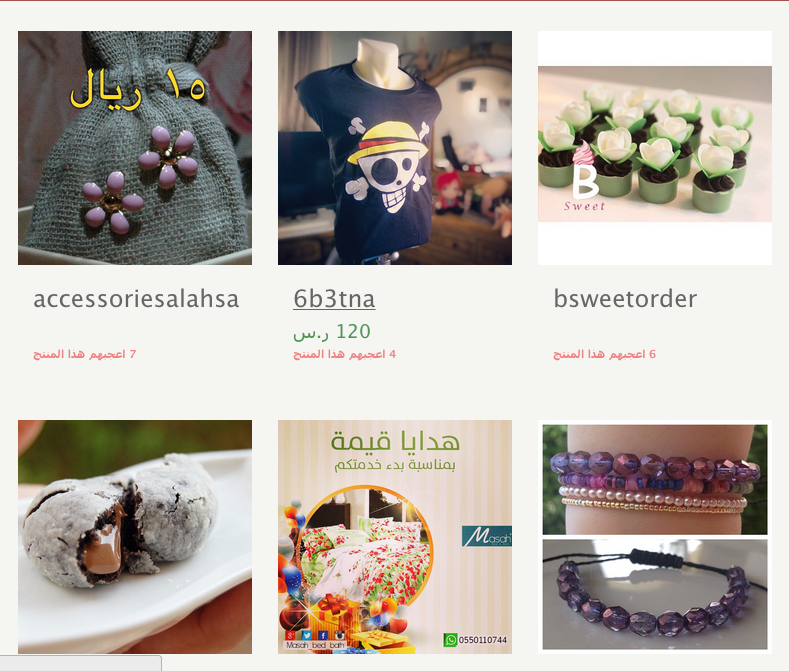789x671 pixels.
Task: Open the chocolate cookie product image
Action: pyautogui.click(x=135, y=537)
